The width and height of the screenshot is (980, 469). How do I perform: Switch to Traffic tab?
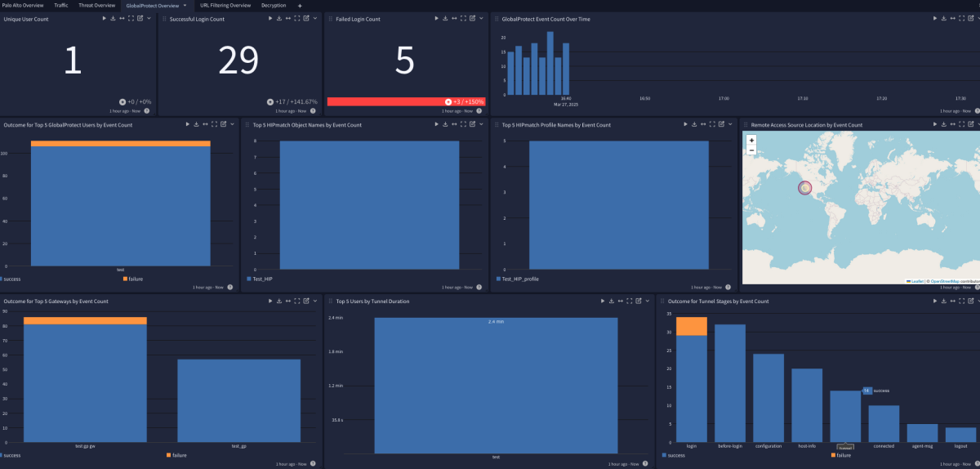pyautogui.click(x=61, y=5)
